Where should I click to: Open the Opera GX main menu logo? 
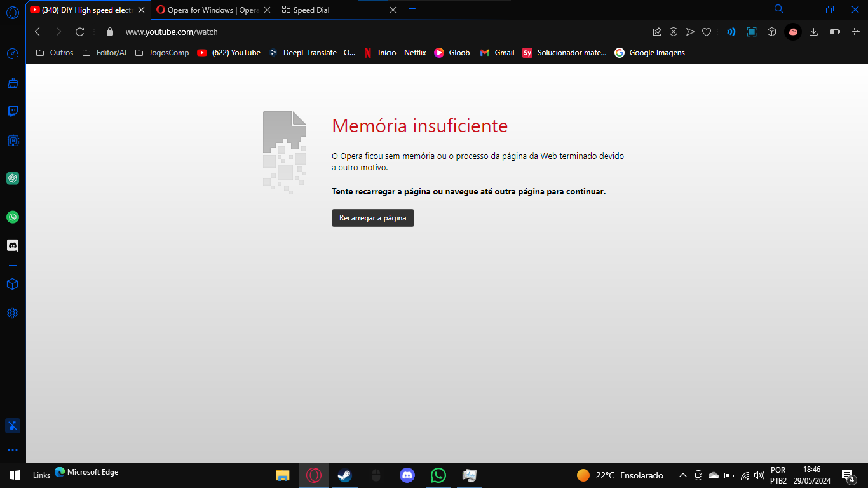(x=12, y=12)
